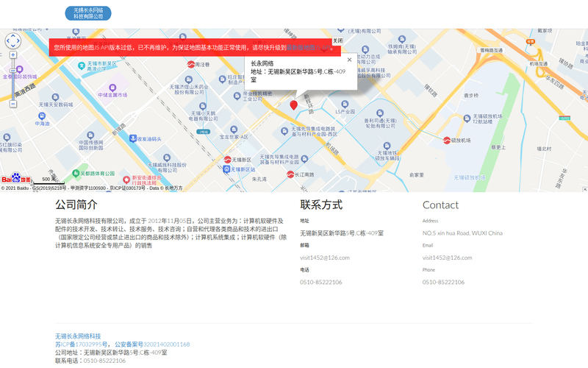Click the 周泾巷 metro station icon
Viewport: 588px width, 368px height.
pos(191,64)
